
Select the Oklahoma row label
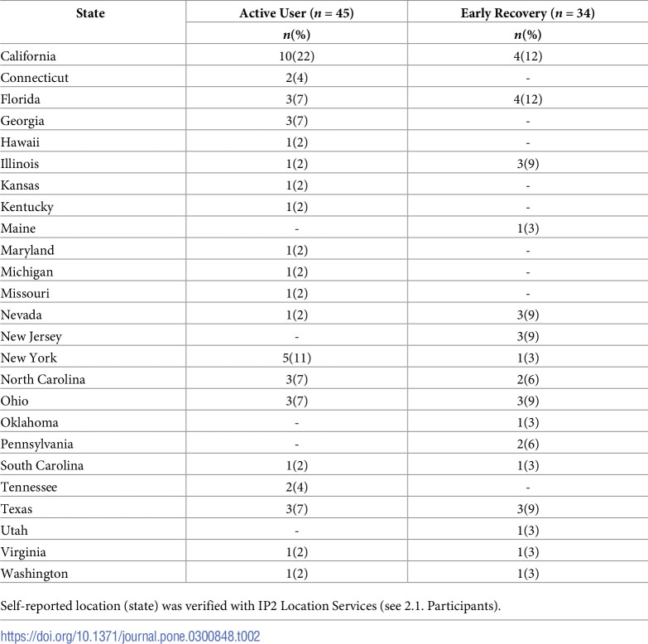coord(29,422)
